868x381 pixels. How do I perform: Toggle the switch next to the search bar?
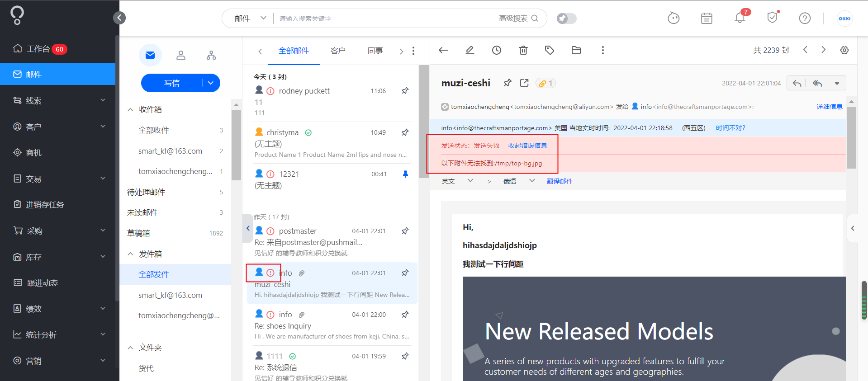click(566, 19)
